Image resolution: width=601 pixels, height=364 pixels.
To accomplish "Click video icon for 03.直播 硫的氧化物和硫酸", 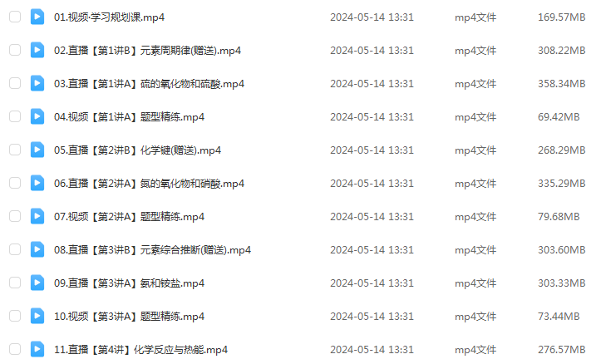I will 37,83.
